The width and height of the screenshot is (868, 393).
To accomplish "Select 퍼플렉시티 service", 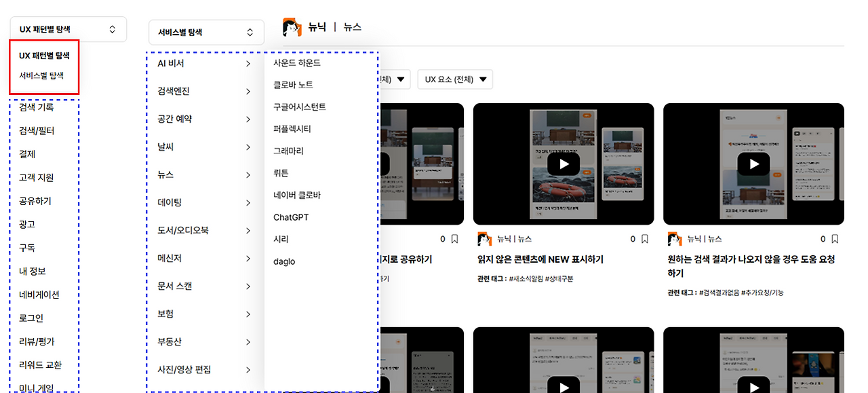I will click(x=292, y=129).
